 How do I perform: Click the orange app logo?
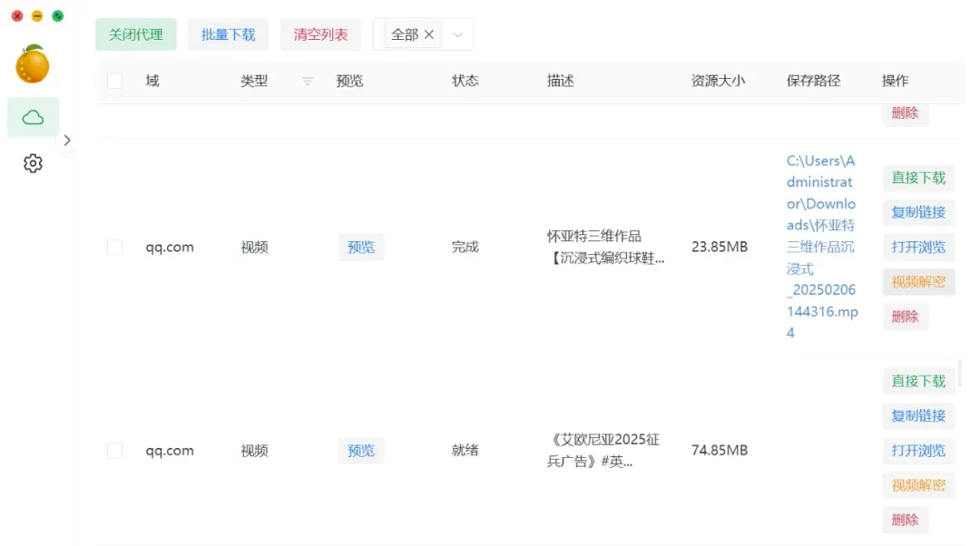(x=33, y=63)
